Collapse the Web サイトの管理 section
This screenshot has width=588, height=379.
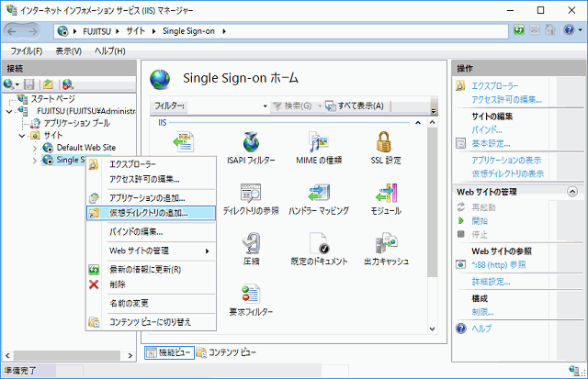point(572,192)
